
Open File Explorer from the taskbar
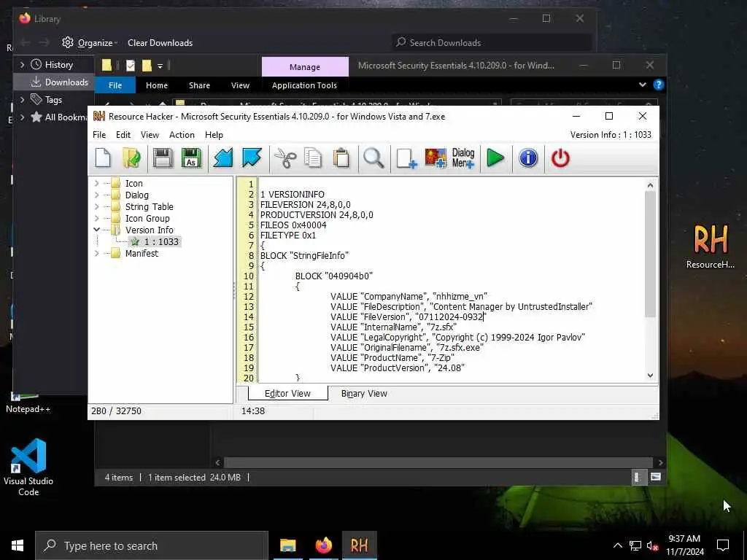[x=287, y=545]
